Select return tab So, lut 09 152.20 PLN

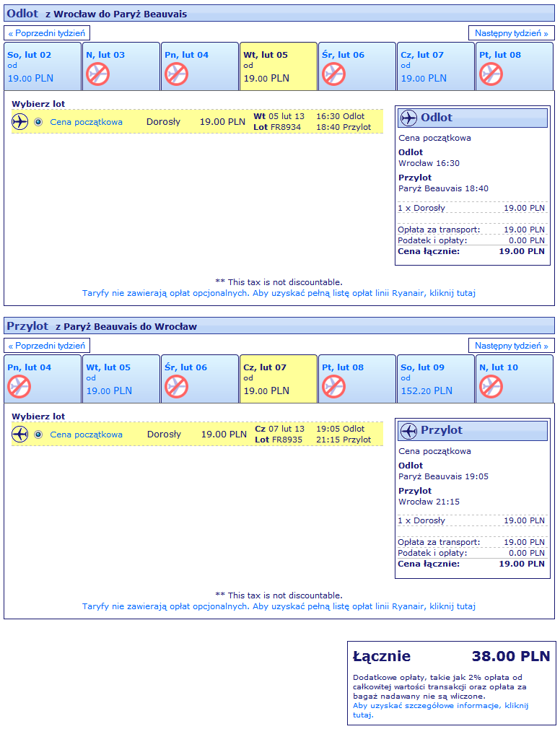pyautogui.click(x=436, y=379)
